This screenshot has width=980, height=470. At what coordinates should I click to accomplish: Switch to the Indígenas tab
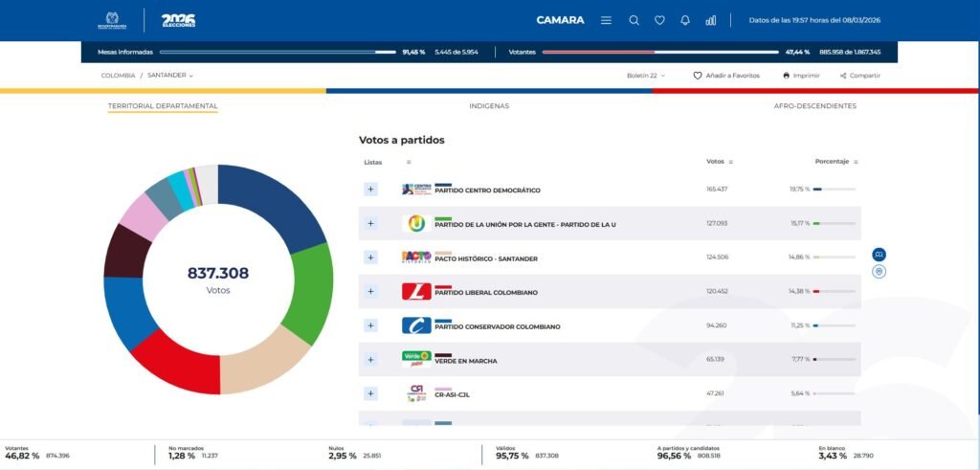coord(489,106)
